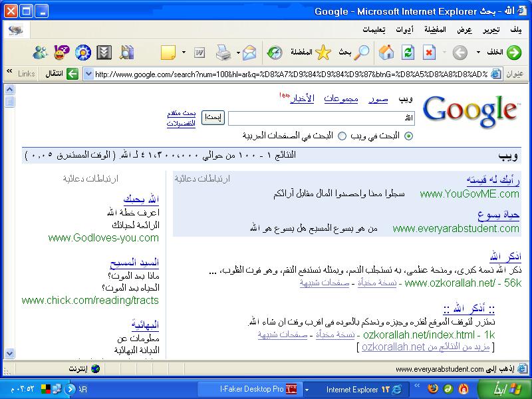Click the network computers tray icon
The width and height of the screenshot is (532, 399).
57,389
